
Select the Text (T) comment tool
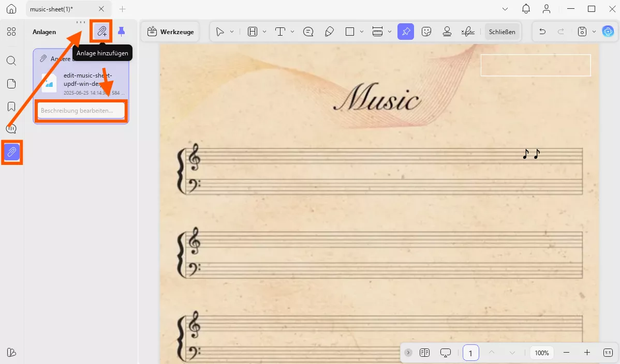click(x=280, y=32)
